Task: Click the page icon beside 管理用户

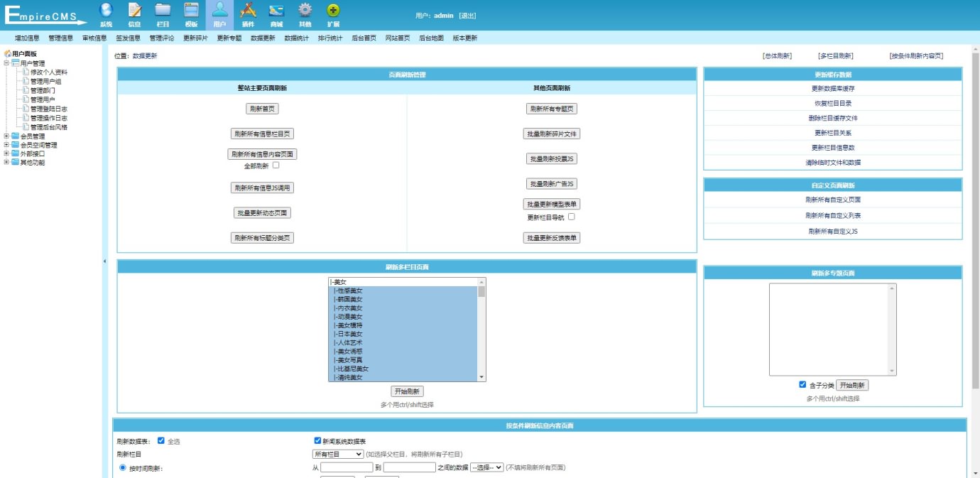Action: point(26,99)
